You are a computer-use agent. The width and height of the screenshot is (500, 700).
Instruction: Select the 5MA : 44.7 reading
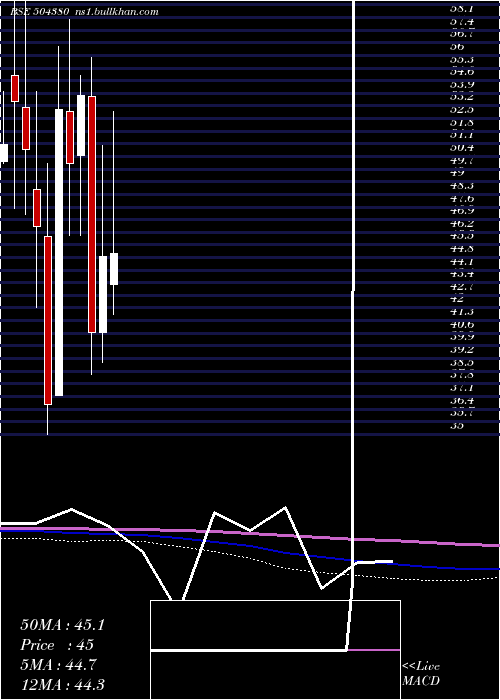tap(59, 665)
